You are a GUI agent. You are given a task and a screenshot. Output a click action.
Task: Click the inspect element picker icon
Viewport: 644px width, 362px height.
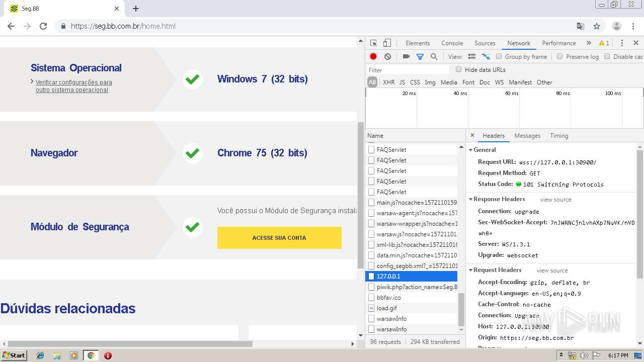(373, 43)
